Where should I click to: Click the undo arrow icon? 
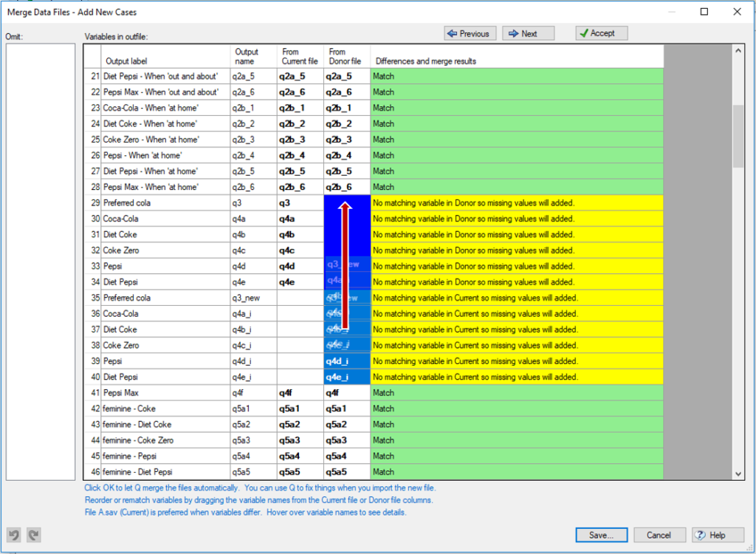(14, 535)
